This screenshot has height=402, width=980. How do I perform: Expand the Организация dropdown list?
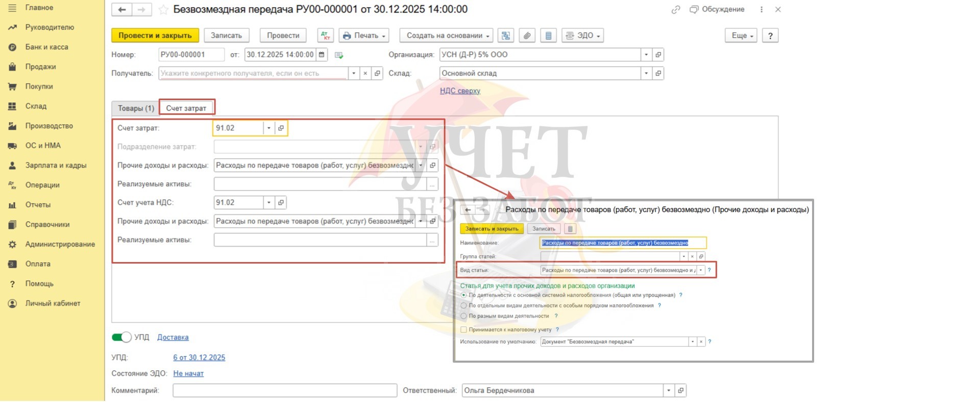pos(646,55)
